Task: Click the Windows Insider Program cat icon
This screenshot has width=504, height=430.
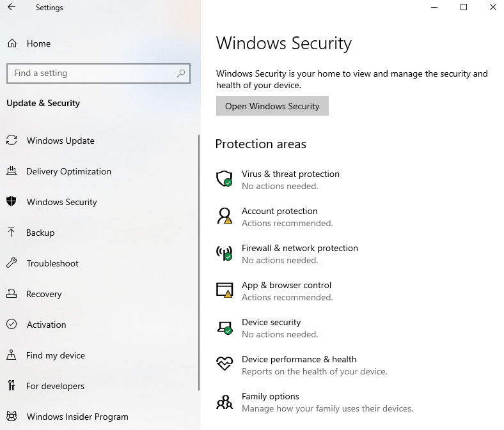Action: [12, 416]
